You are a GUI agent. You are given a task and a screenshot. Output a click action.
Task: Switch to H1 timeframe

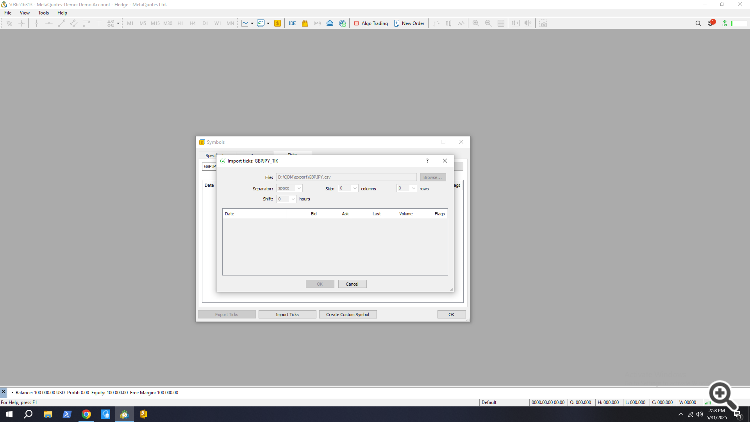(x=180, y=23)
